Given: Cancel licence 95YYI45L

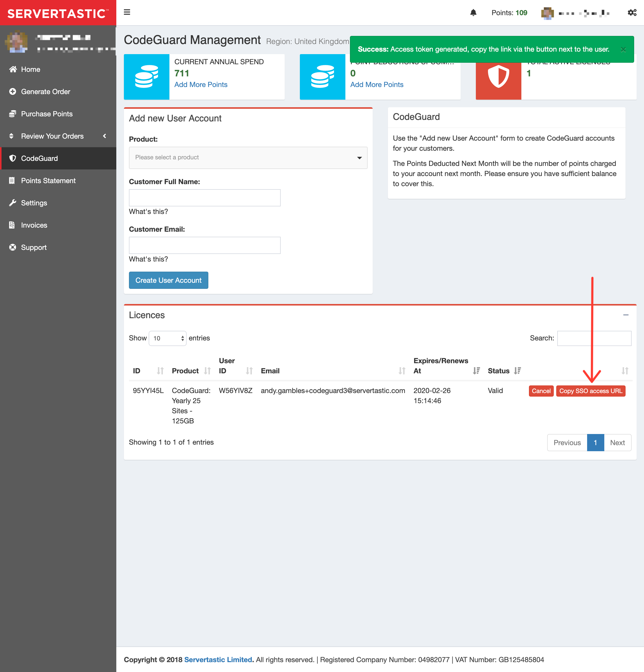Looking at the screenshot, I should [541, 391].
